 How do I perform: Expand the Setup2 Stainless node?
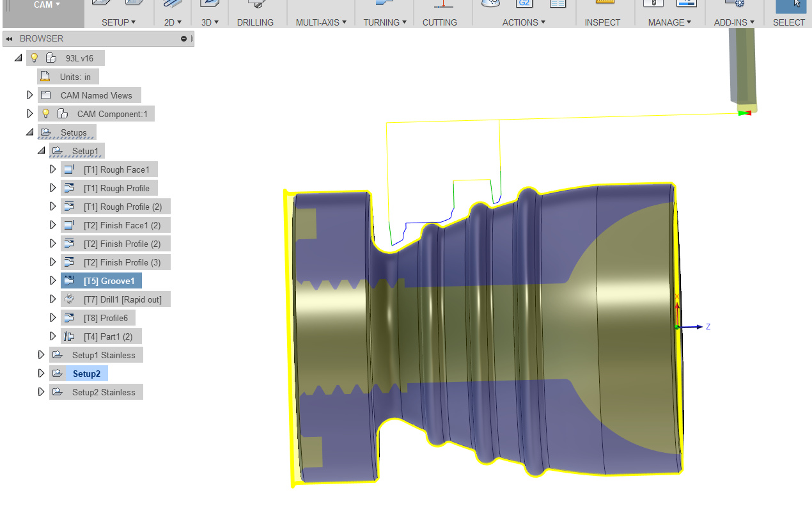click(x=41, y=392)
